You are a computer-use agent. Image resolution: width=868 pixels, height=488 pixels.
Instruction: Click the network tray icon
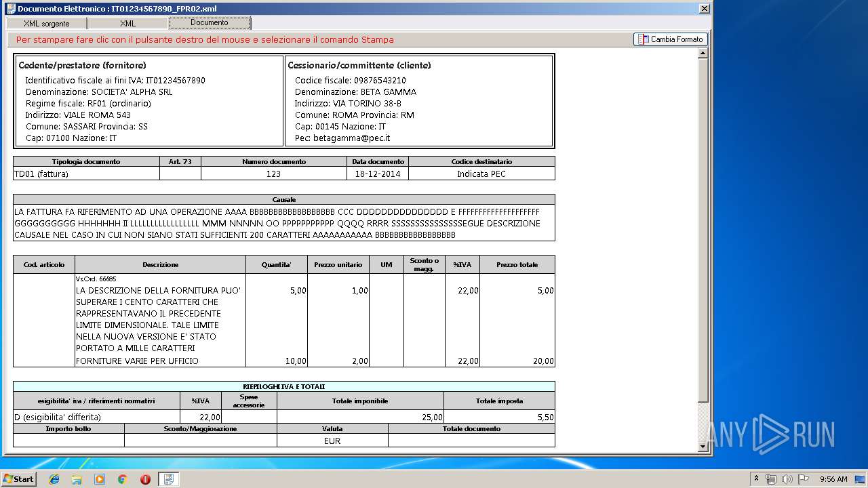coord(771,479)
